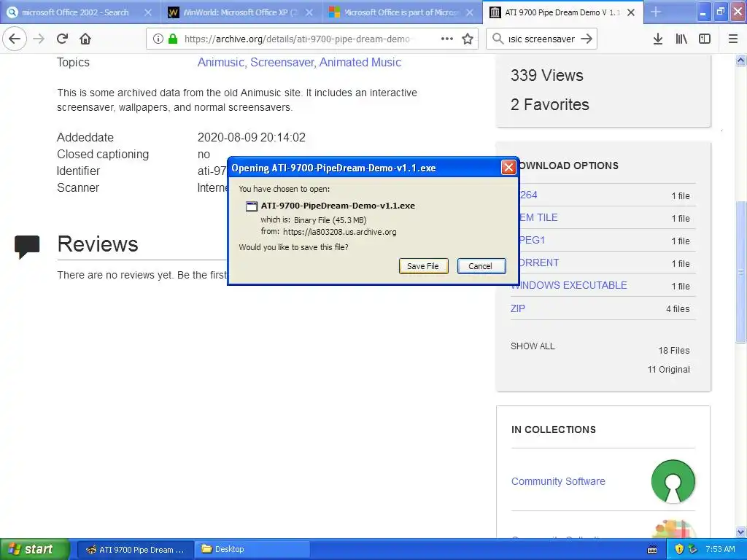
Task: Reload the archive.org page
Action: 62,39
